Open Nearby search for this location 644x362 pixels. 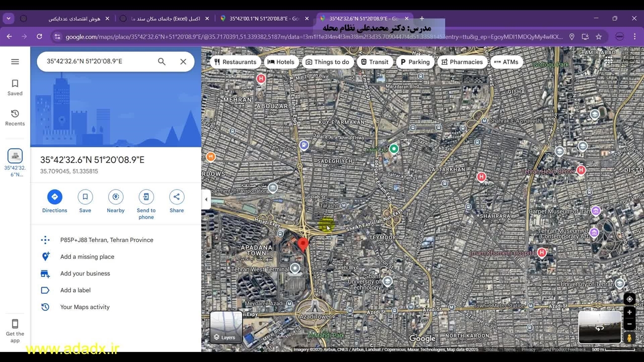(116, 197)
